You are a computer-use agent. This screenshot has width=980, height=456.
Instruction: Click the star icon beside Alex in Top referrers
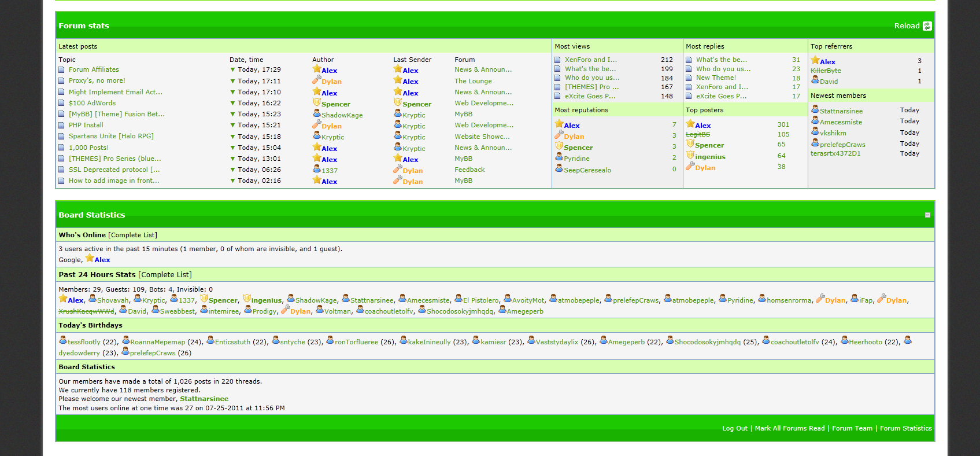tap(815, 60)
